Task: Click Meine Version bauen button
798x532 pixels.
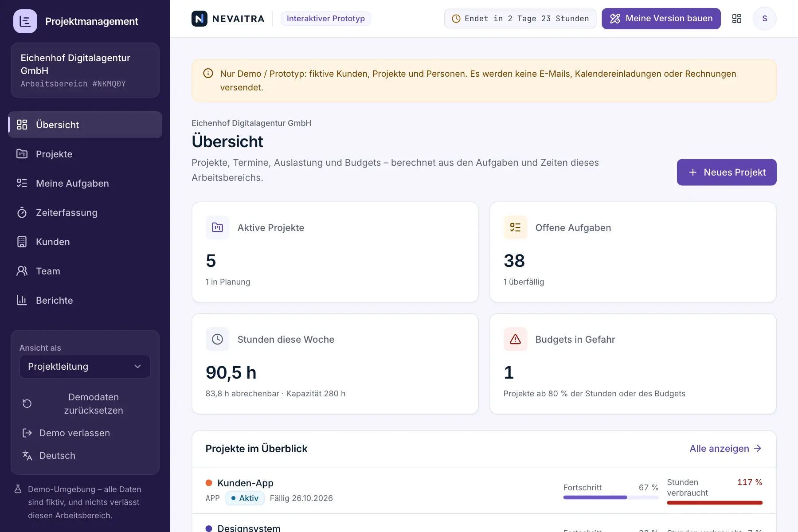Action: pyautogui.click(x=661, y=19)
